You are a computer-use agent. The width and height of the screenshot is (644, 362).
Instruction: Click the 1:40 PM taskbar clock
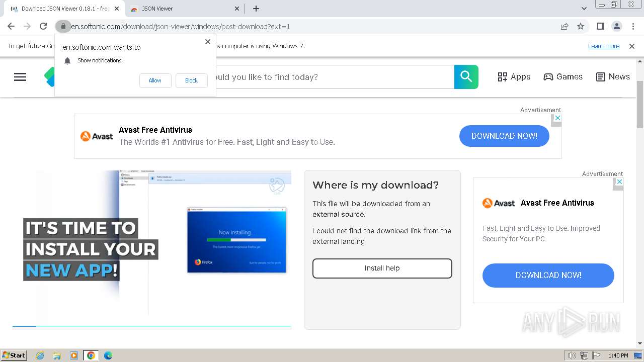[x=618, y=355]
